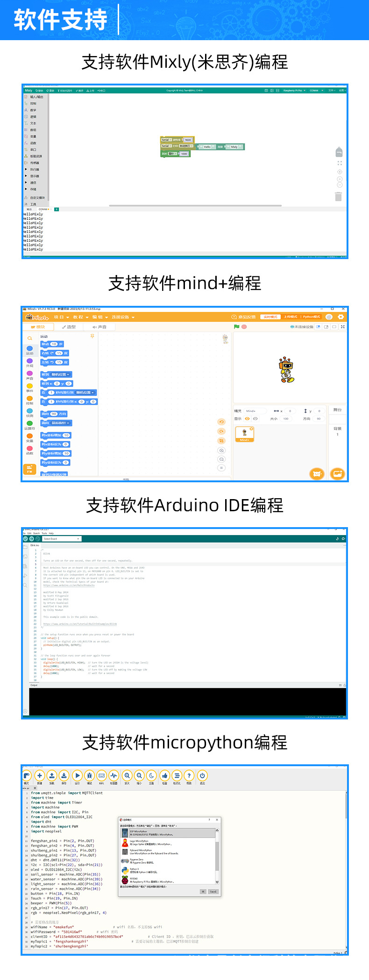Screen dimensions: 369x980
Task: Click Cancel in mode selection dialog
Action: (x=213, y=891)
